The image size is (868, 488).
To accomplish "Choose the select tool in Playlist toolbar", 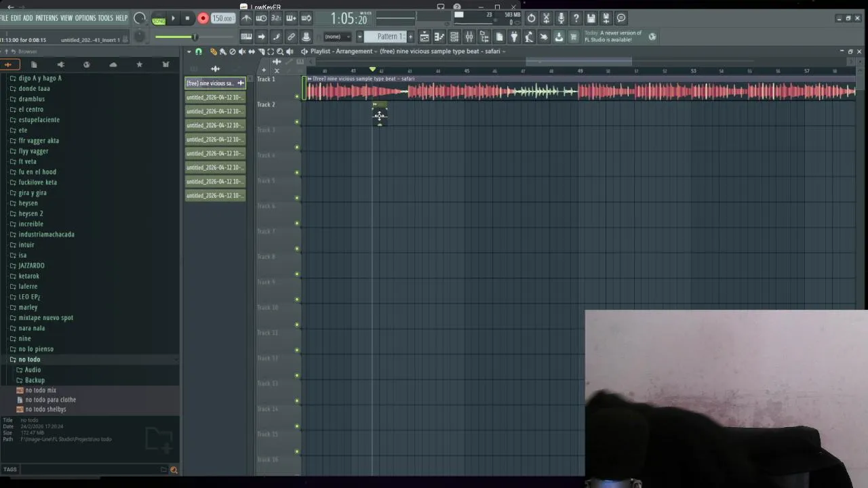I will [271, 52].
